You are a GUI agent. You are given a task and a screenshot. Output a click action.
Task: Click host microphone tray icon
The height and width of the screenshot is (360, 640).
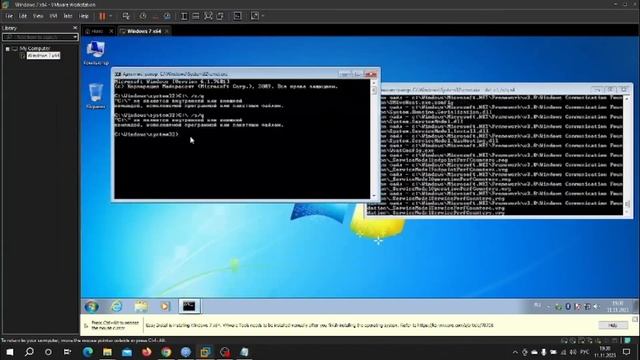pyautogui.click(x=544, y=352)
